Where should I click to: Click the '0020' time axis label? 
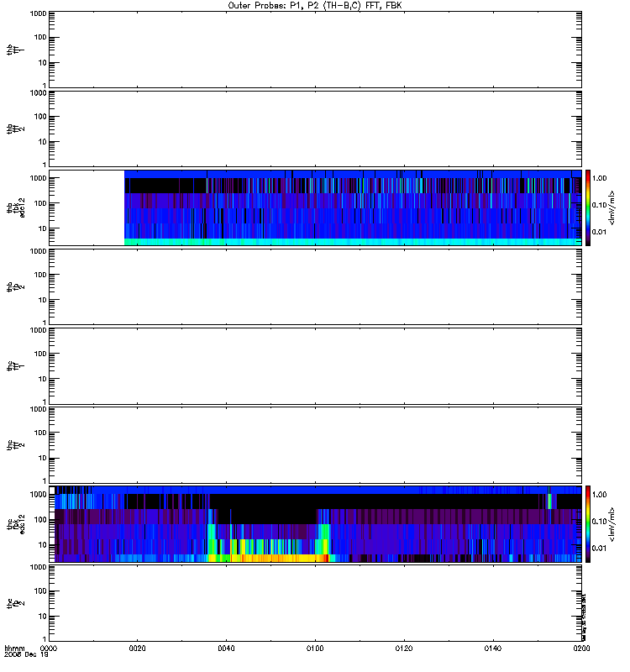[x=137, y=648]
